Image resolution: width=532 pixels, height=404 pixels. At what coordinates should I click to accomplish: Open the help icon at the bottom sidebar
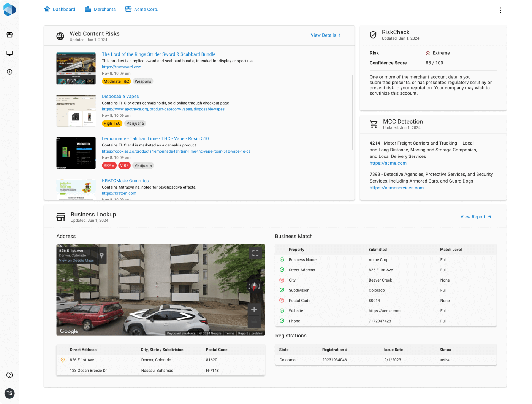click(9, 375)
